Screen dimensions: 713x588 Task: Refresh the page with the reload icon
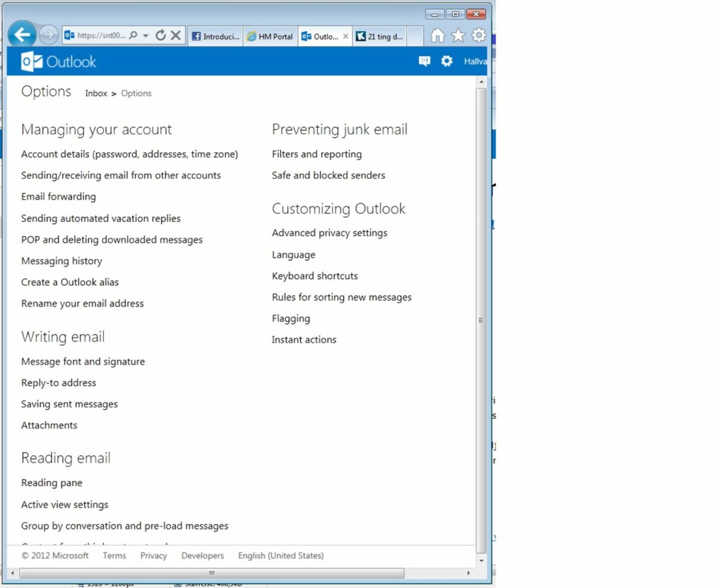(160, 35)
